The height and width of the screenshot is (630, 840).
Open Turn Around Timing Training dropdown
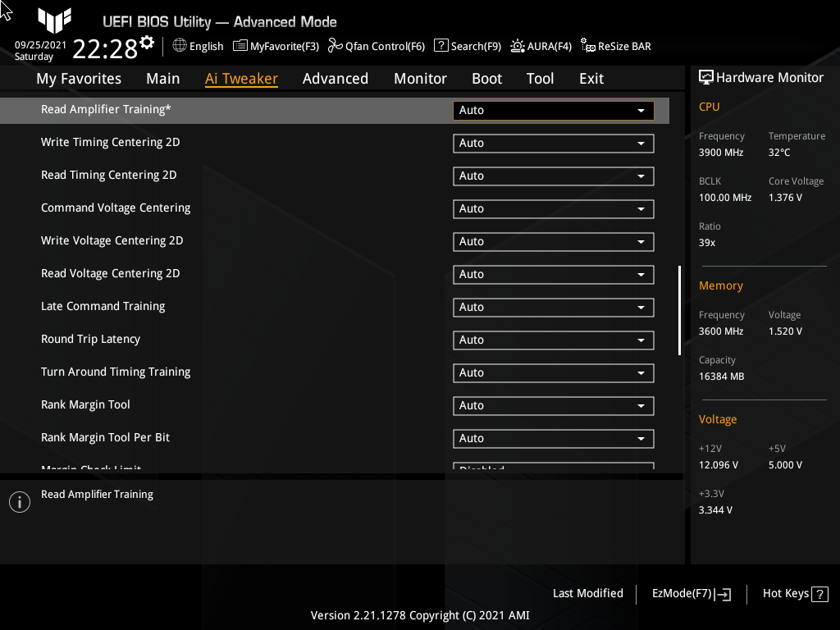tap(554, 373)
